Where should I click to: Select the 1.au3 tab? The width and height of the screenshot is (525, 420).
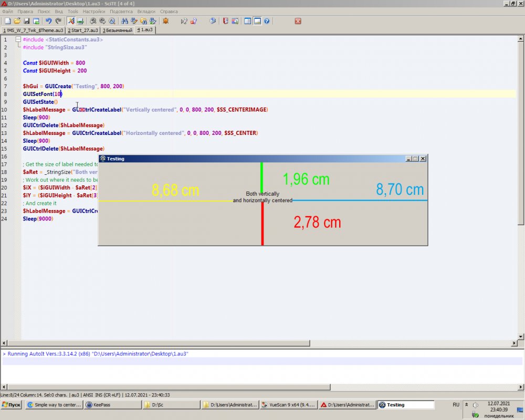coord(145,30)
